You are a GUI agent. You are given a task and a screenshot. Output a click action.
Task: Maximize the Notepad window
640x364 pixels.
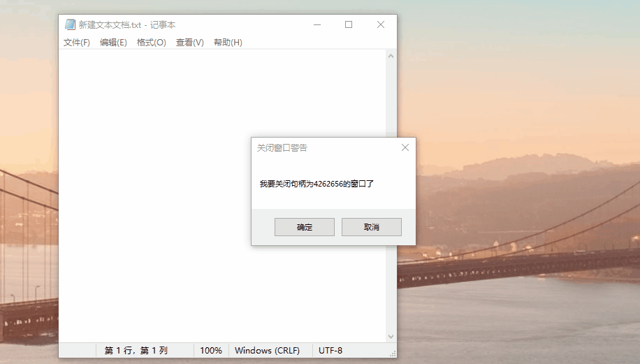click(x=349, y=24)
